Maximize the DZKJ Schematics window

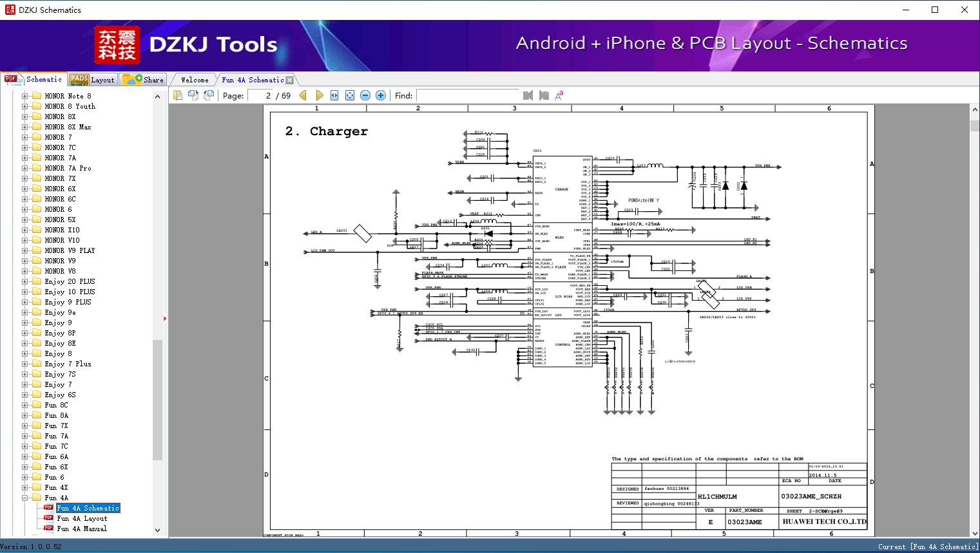pos(935,10)
